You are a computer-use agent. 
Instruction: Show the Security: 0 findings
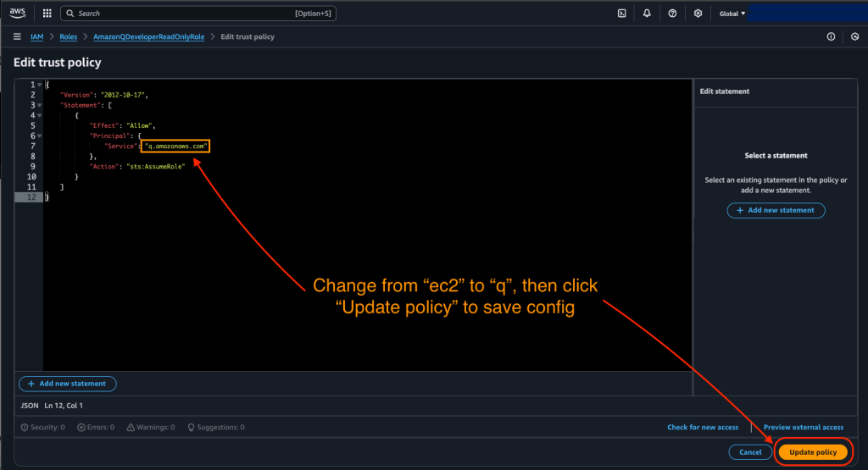click(x=42, y=428)
